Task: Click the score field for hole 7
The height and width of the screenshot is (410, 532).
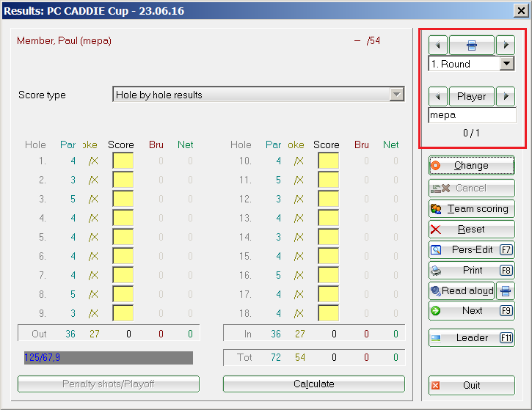Action: pos(123,275)
